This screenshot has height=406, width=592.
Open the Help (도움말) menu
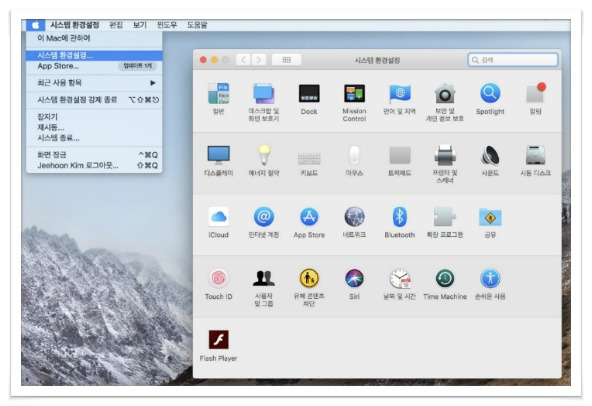pos(197,25)
